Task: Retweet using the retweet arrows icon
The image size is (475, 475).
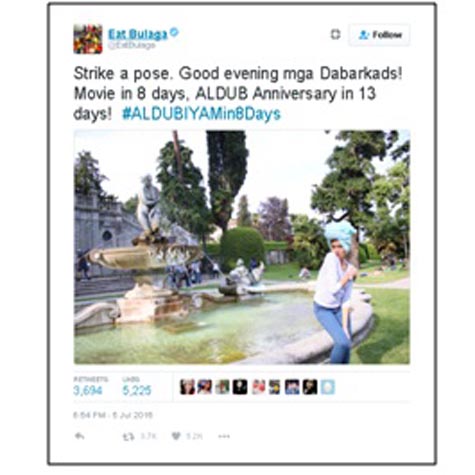Action: (x=128, y=436)
